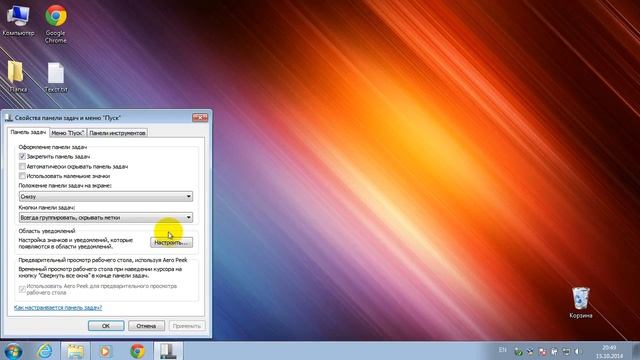Click the 'Кнопки панели задач:' label
This screenshot has width=640, height=360.
[47, 207]
